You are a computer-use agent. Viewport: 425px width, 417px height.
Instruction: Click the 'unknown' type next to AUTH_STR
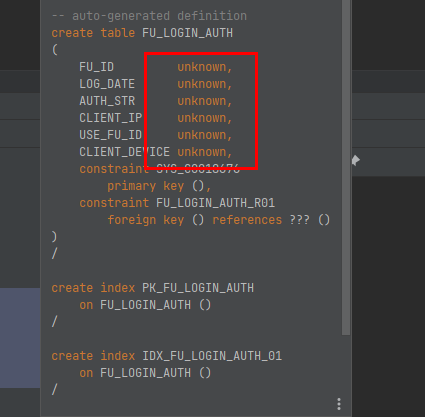point(202,101)
